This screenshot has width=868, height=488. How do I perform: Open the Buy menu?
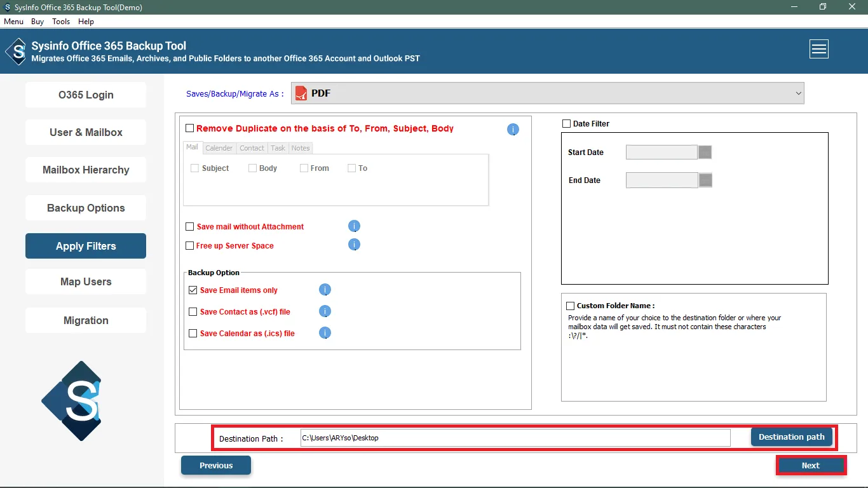coord(37,22)
